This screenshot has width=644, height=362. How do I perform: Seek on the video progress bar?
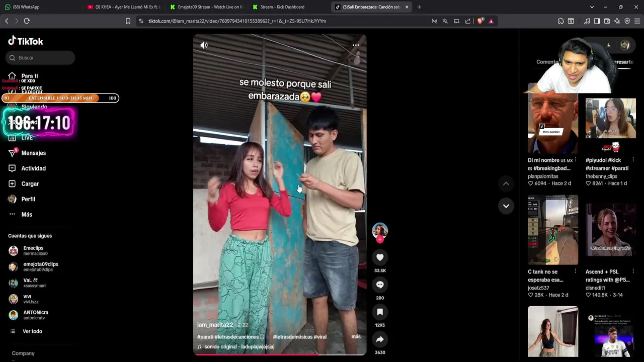pos(280,354)
